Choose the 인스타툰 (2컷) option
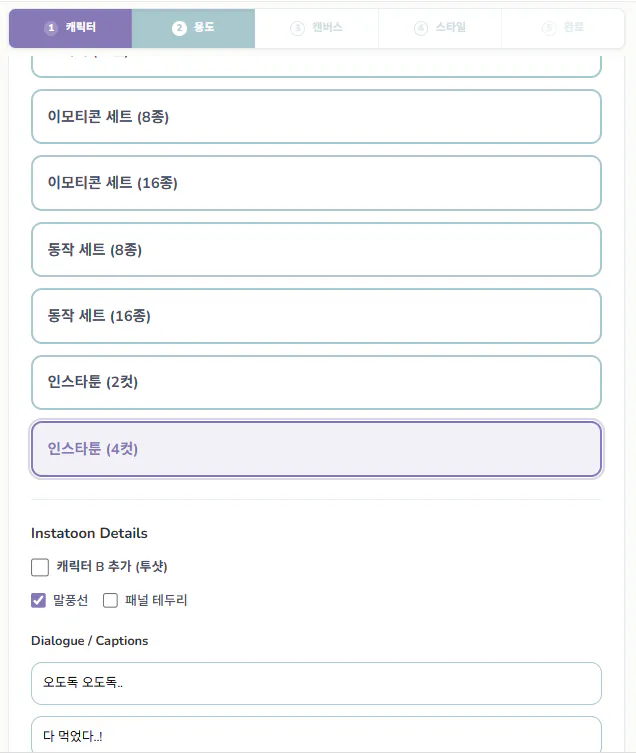 tap(316, 382)
